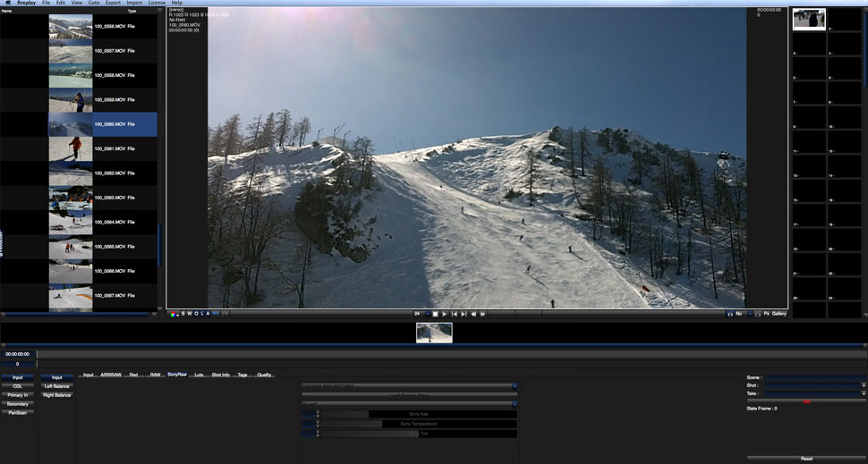Click the play button in transport controls
This screenshot has height=464, width=868.
[x=445, y=314]
